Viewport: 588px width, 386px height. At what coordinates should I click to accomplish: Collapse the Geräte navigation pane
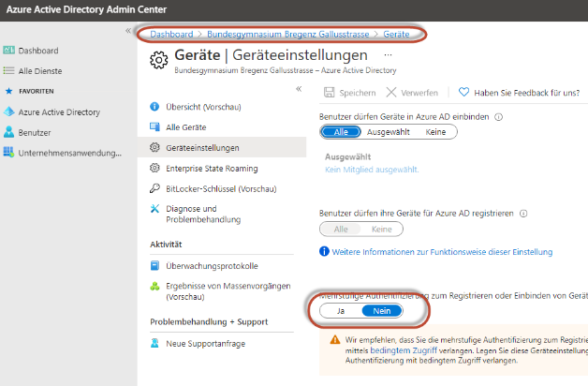click(x=299, y=89)
